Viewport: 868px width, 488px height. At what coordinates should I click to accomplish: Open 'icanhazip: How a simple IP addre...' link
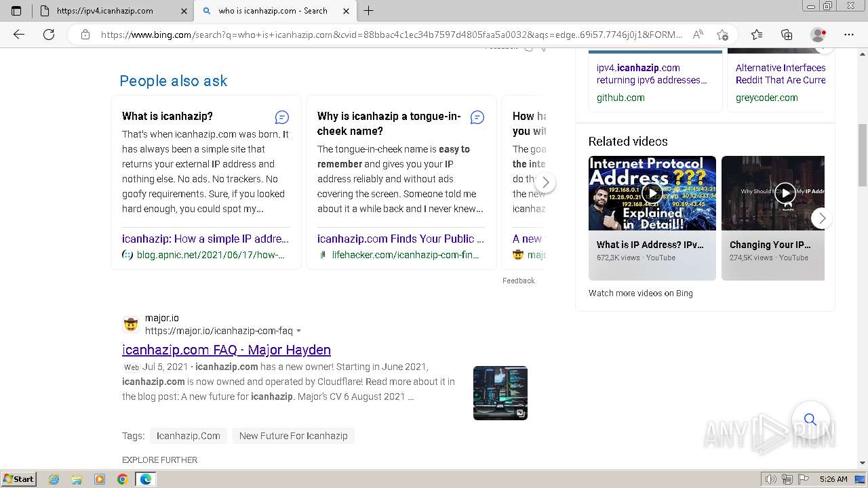(205, 239)
